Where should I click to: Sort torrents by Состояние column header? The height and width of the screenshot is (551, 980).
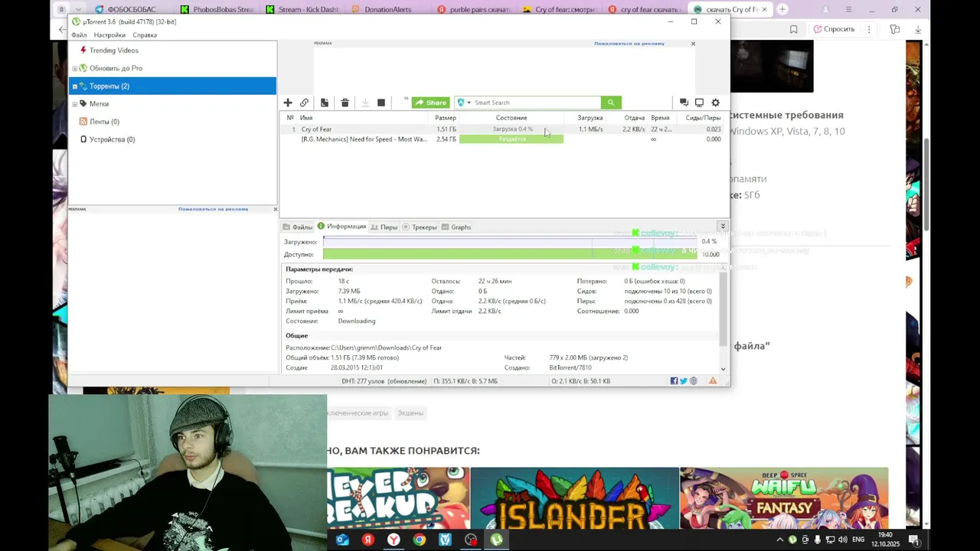(x=511, y=118)
